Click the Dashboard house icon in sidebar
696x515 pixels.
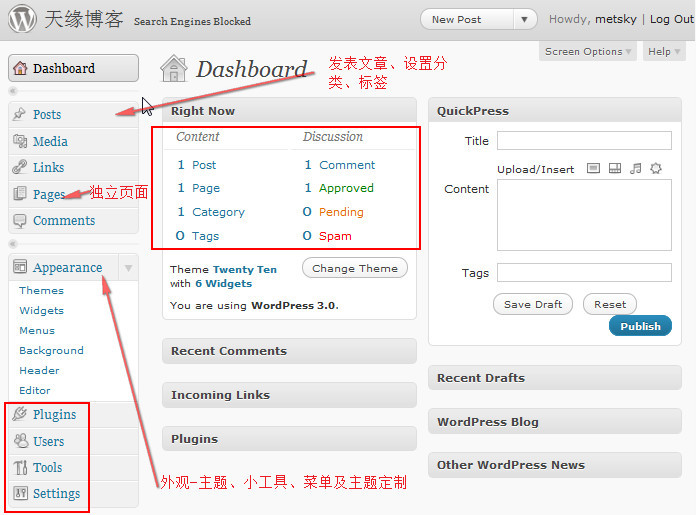coord(20,68)
